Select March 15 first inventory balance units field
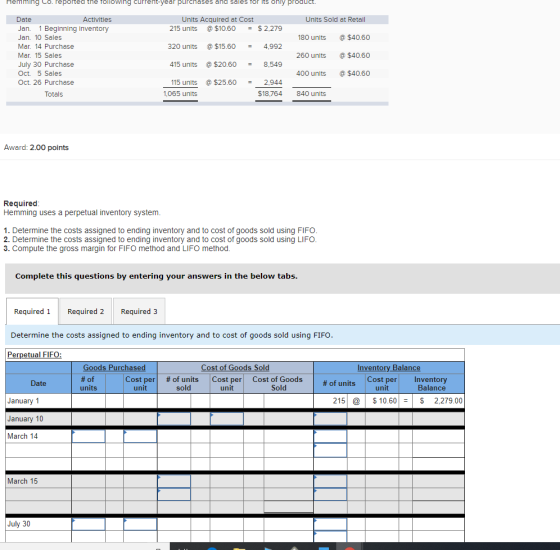The height and width of the screenshot is (550, 560). point(330,481)
